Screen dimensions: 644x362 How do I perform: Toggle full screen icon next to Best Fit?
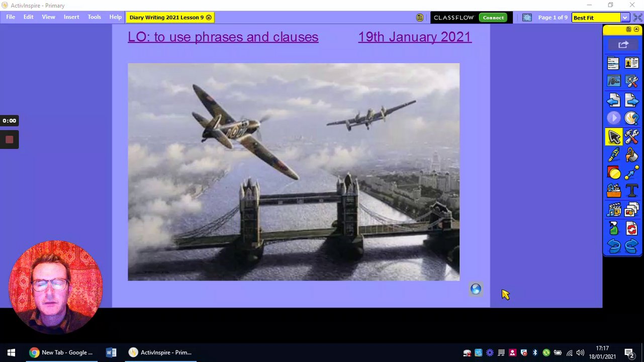[637, 18]
